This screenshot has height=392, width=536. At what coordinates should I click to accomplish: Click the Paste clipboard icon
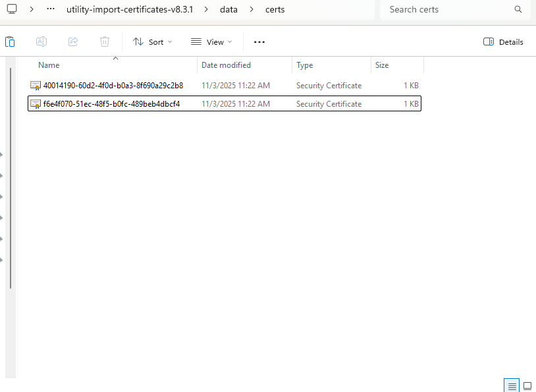coord(10,42)
